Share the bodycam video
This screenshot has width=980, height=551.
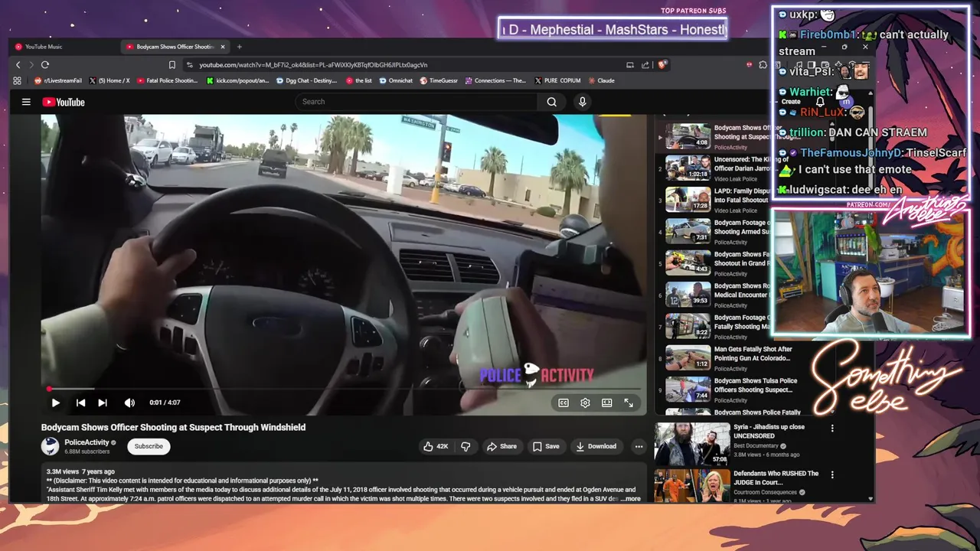tap(502, 446)
